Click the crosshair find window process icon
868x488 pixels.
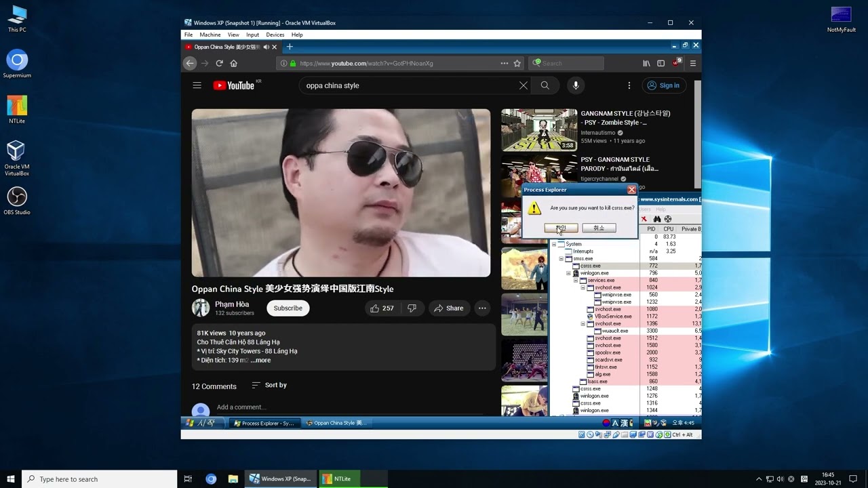click(x=668, y=219)
